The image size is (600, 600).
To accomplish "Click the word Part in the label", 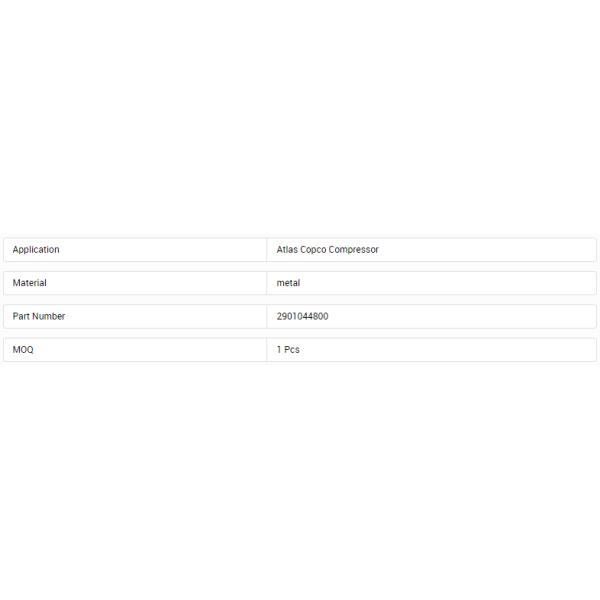I will click(x=21, y=316).
